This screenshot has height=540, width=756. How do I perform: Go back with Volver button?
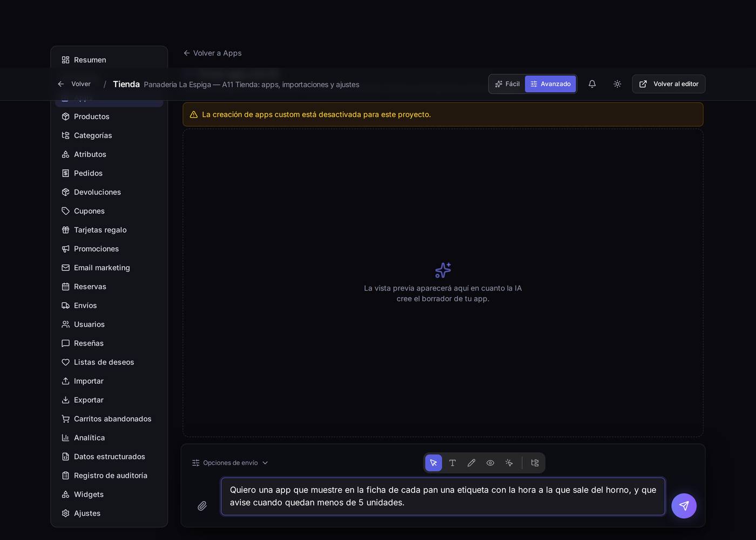[x=74, y=84]
